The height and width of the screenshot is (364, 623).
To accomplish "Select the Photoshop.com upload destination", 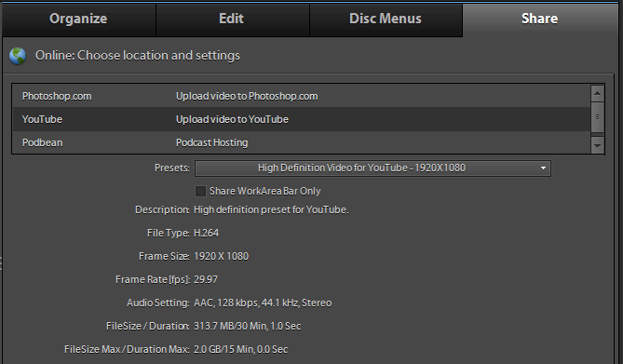I will [301, 96].
